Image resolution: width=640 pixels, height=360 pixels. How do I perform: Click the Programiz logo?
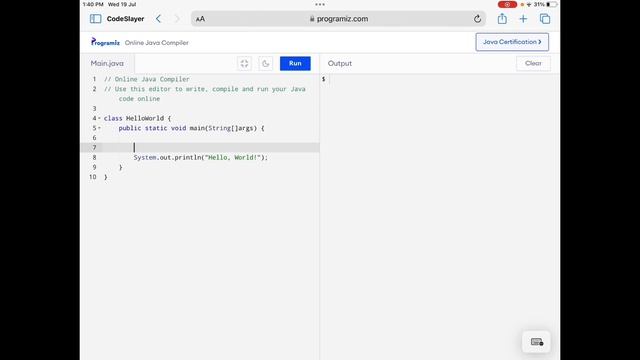pos(105,42)
